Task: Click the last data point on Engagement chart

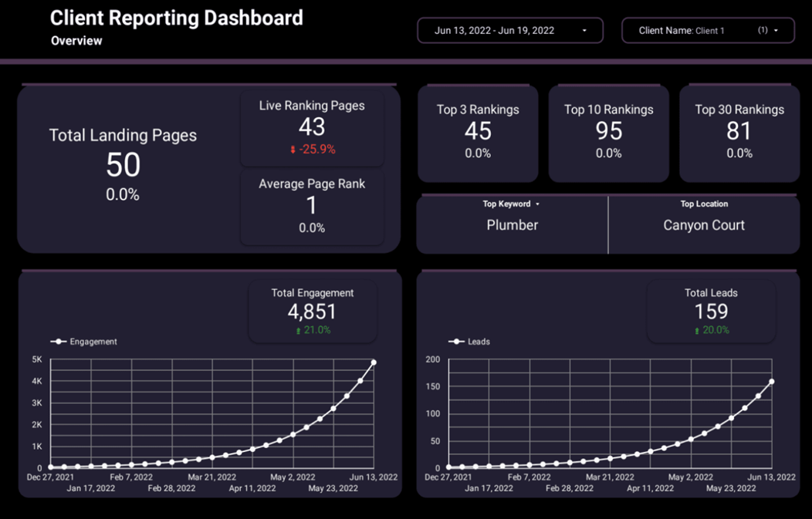Action: [374, 362]
